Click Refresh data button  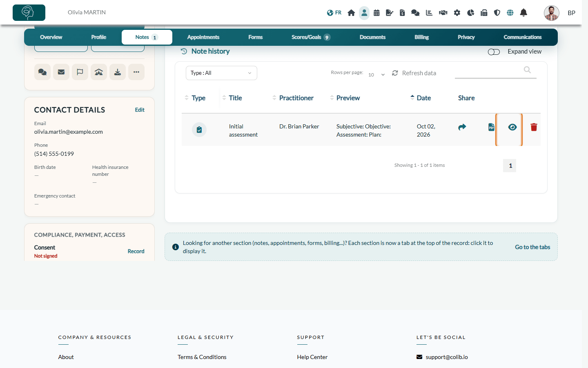414,73
